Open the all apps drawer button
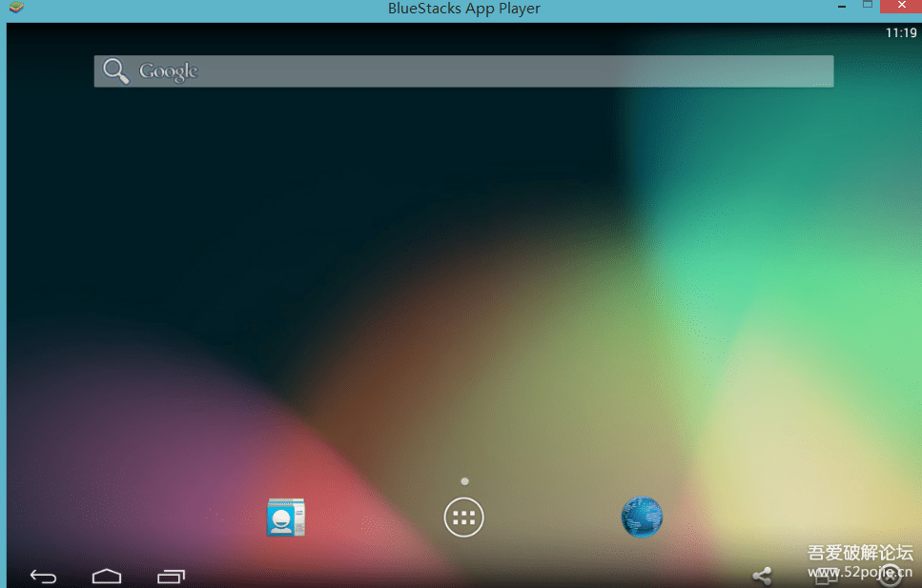The width and height of the screenshot is (922, 588). pos(463,517)
